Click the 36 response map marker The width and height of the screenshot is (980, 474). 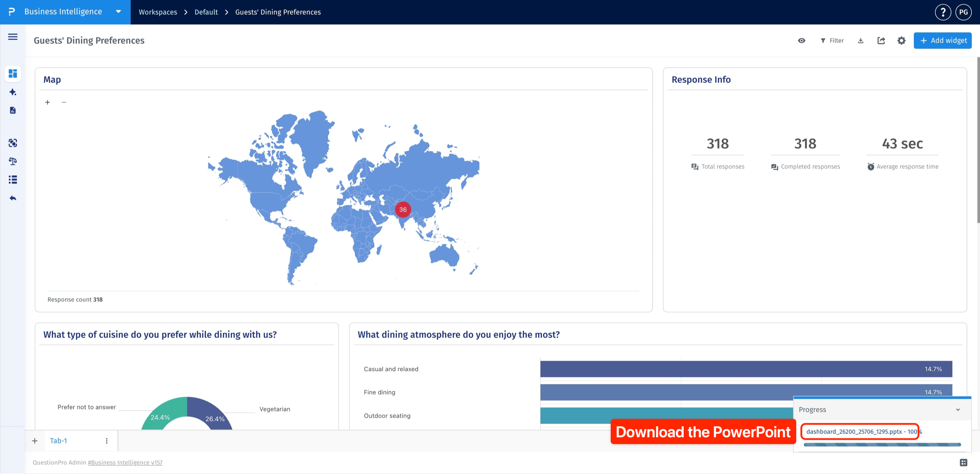403,209
